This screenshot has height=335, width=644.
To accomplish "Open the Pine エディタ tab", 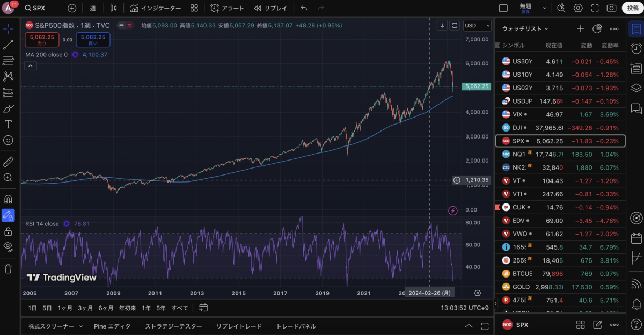I will pos(112,326).
